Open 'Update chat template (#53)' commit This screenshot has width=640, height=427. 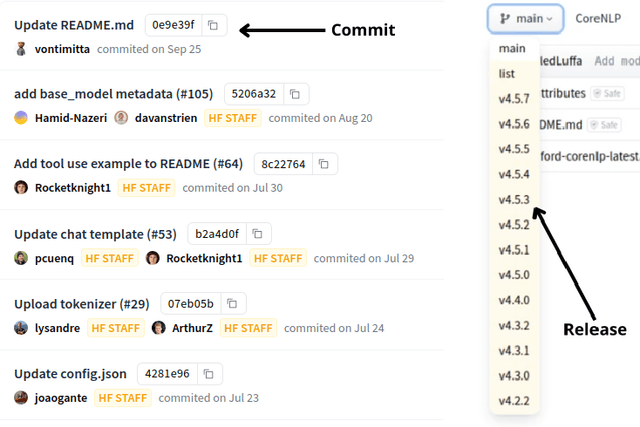tap(95, 234)
